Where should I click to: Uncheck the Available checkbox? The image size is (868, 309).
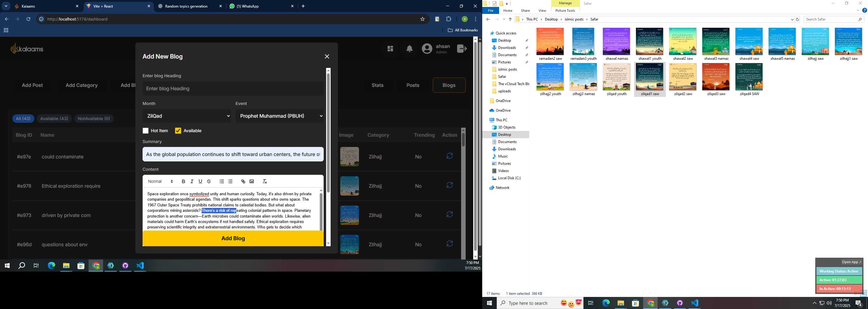coord(178,131)
